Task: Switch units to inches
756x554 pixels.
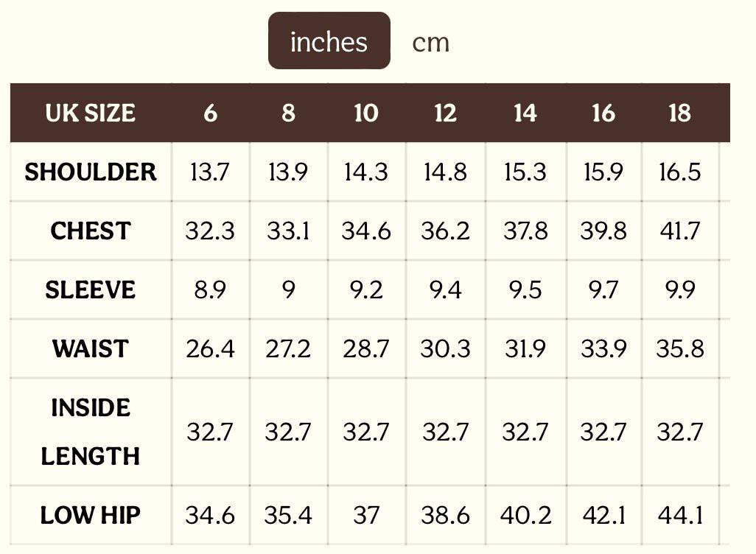Action: tap(329, 41)
